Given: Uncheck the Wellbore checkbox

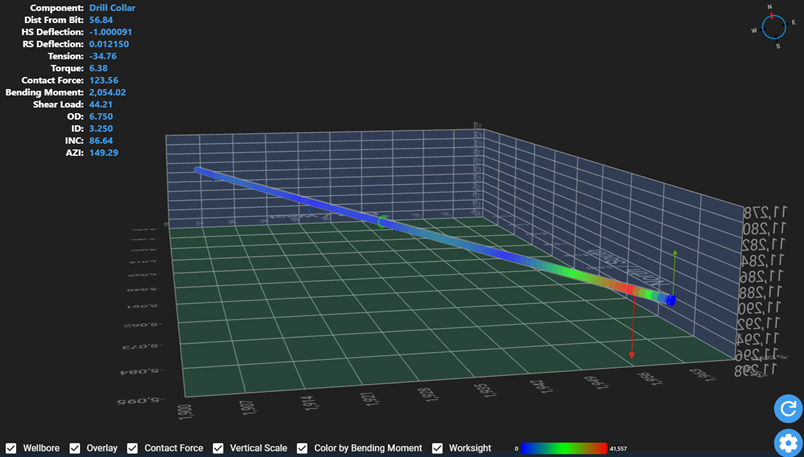Looking at the screenshot, I should [x=11, y=448].
